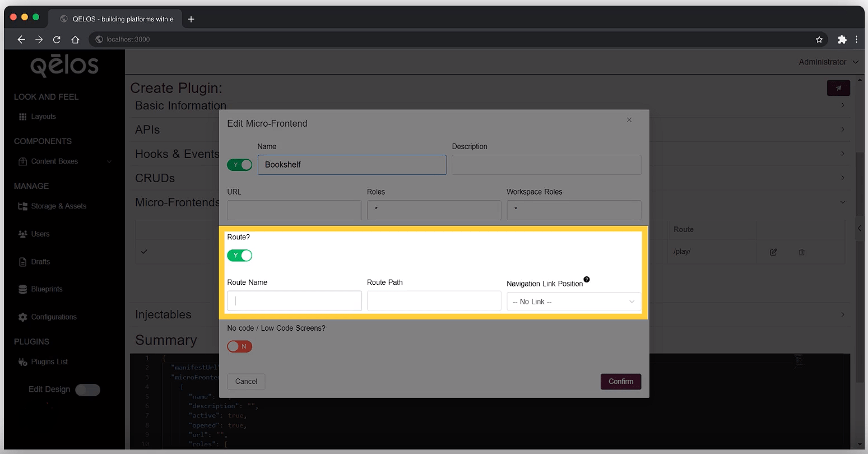Enable No code / Low Code Screens toggle
Viewport: 868px width, 454px height.
point(240,346)
